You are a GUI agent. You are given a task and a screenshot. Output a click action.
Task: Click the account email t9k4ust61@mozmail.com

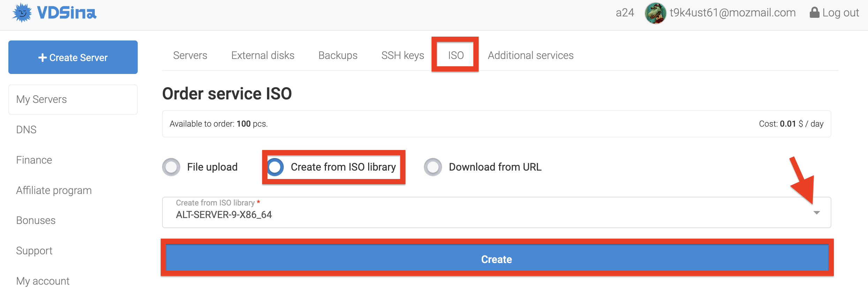point(733,13)
